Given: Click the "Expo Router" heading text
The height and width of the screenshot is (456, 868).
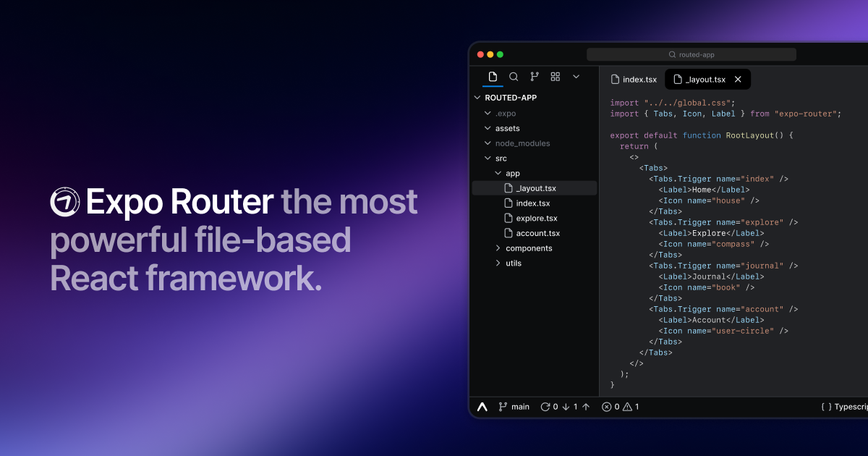Looking at the screenshot, I should coord(180,202).
